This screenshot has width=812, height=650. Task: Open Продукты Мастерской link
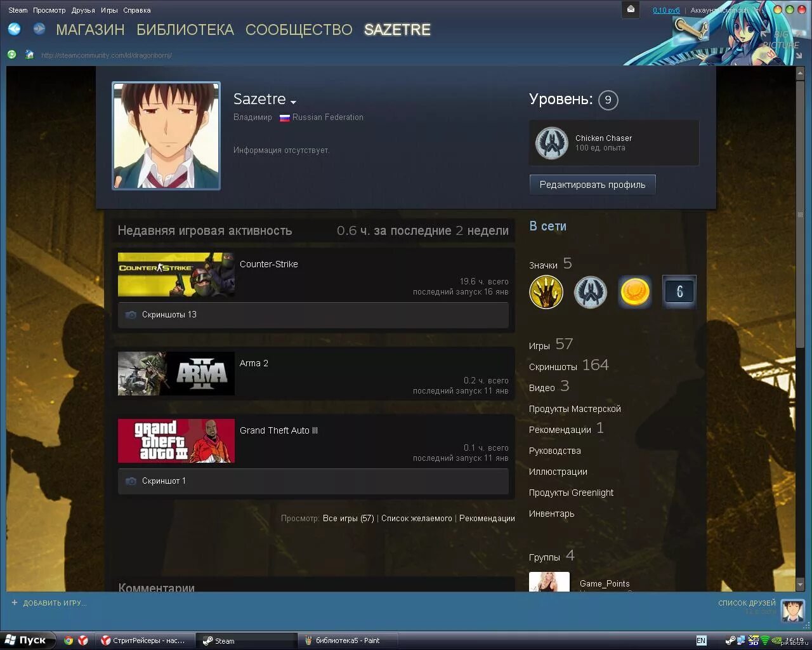[575, 409]
